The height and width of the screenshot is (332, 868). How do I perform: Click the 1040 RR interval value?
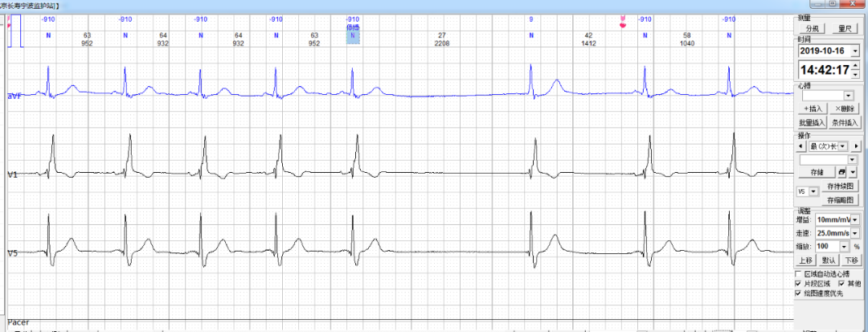687,43
